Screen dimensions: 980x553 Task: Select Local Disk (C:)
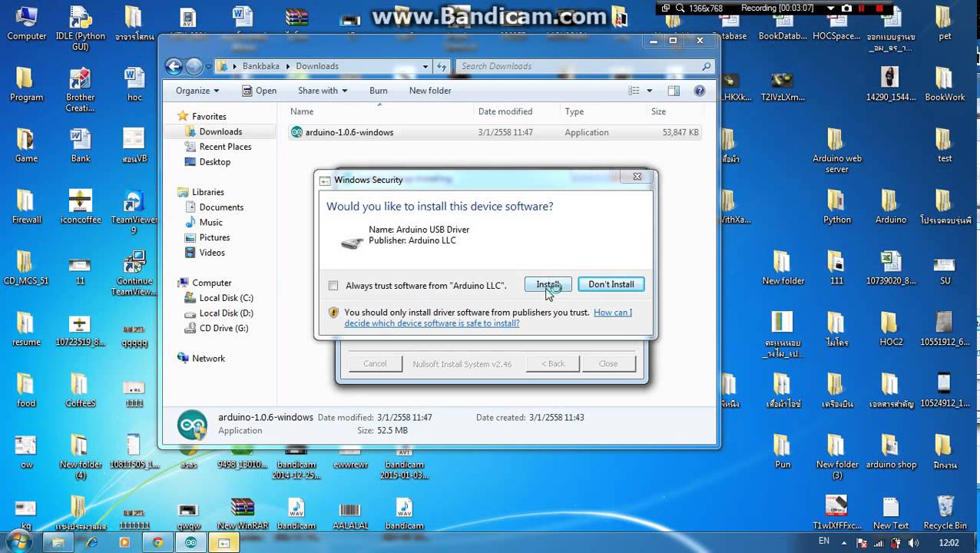[x=226, y=298]
